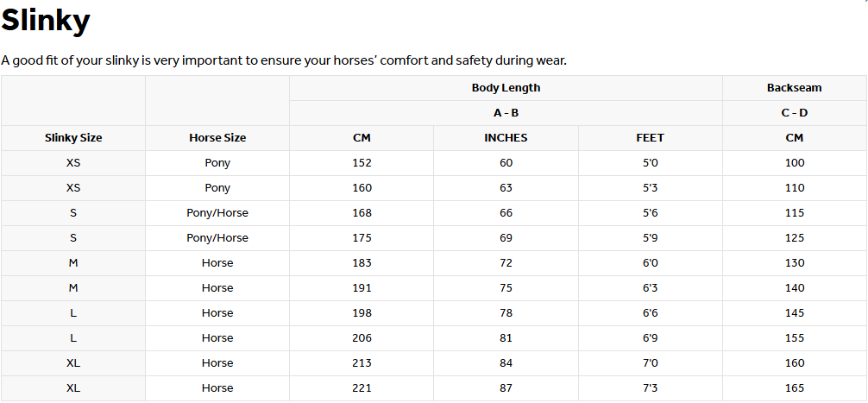Click the 155 backseam value
Viewport: 868px width, 403px height.
pos(794,338)
